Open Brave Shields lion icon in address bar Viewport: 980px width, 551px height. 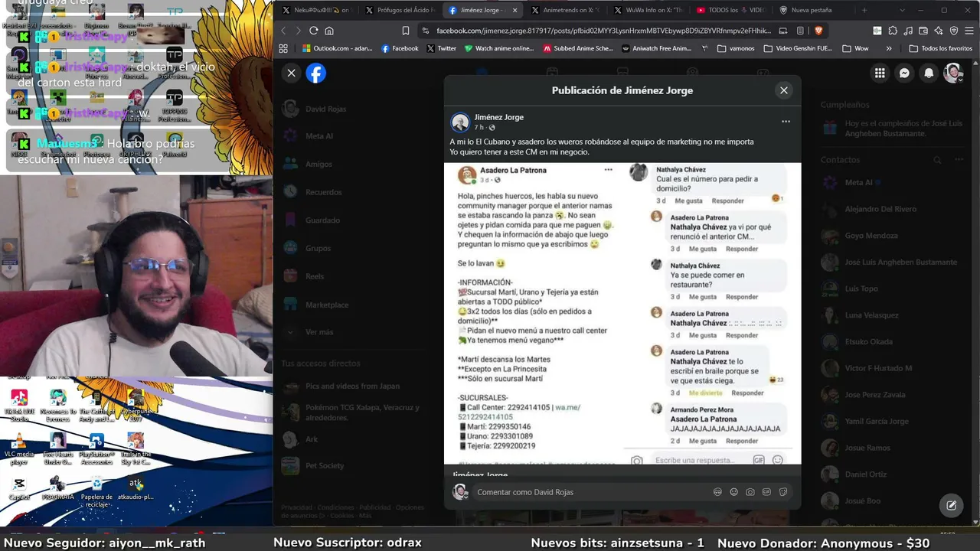coord(818,31)
